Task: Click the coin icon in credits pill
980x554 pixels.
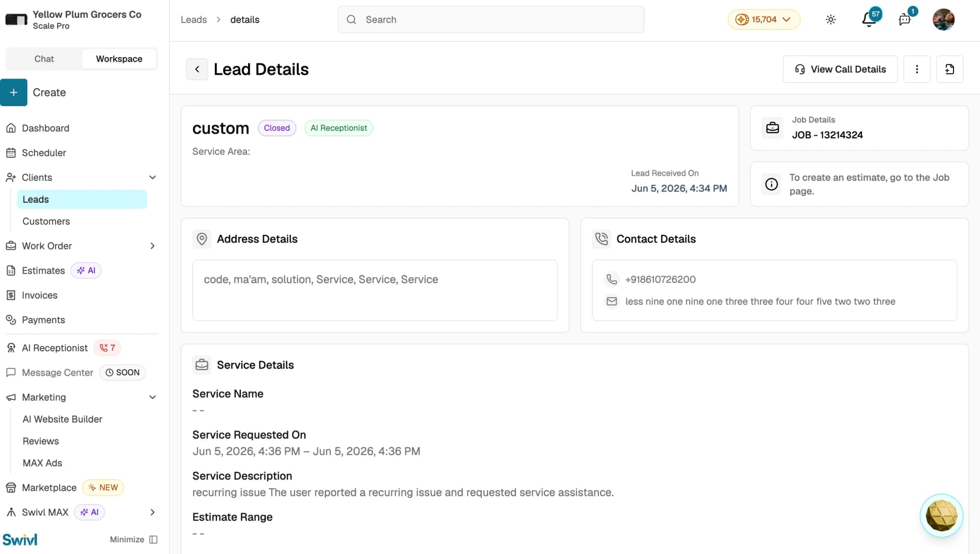Action: [x=742, y=19]
